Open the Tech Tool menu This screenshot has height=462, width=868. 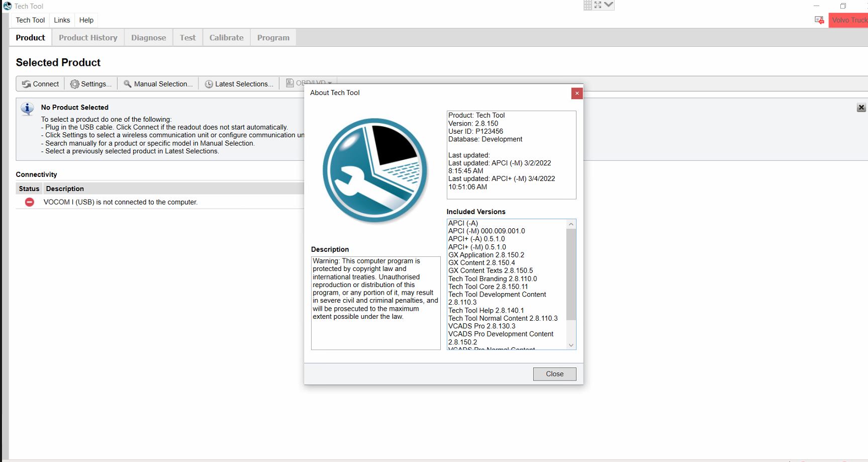pyautogui.click(x=30, y=20)
